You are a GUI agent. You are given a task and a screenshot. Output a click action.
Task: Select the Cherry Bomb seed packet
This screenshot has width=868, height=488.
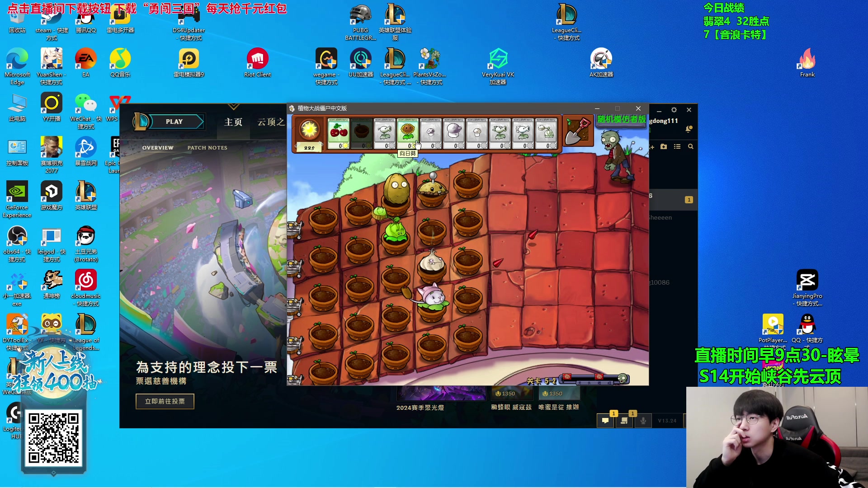(339, 133)
